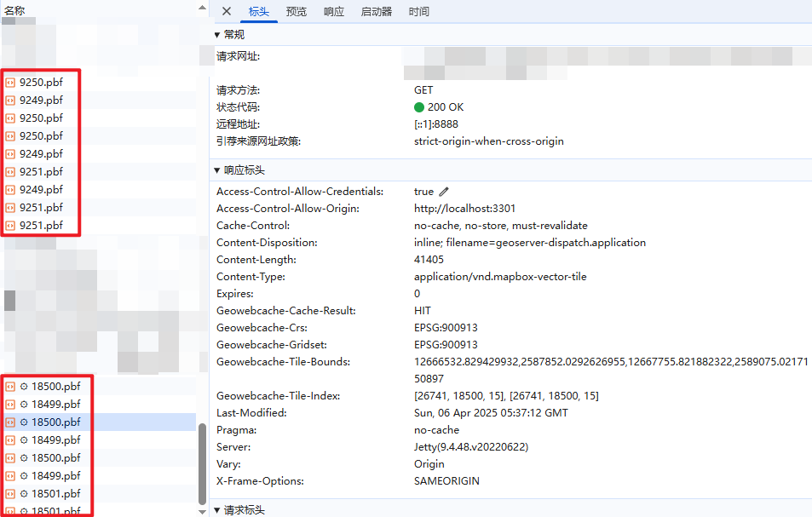
Task: Show the 时间 timing tab
Action: pyautogui.click(x=418, y=12)
